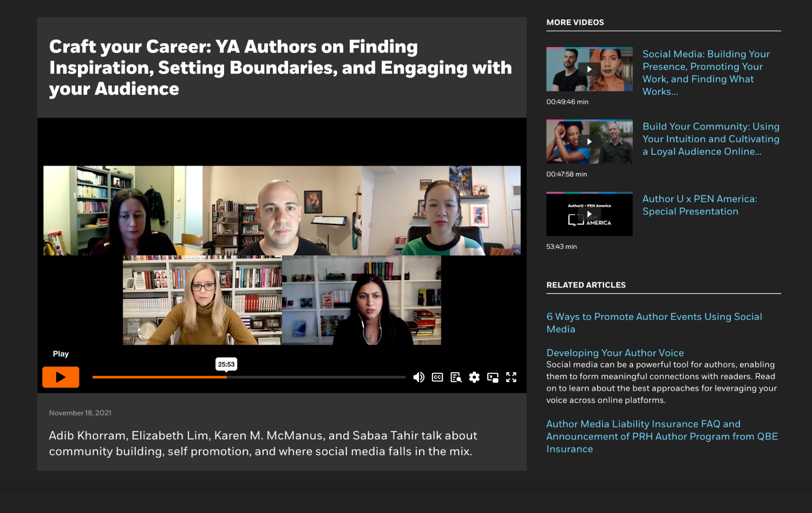Open the transcript search icon
The width and height of the screenshot is (812, 513).
click(456, 377)
